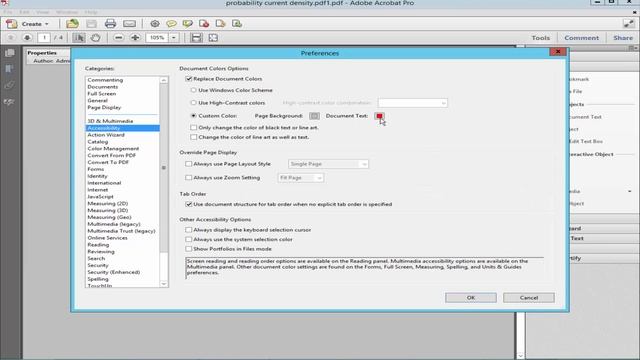Select the yellow Sticky Note tool
This screenshot has width=640, height=360.
[x=171, y=24]
